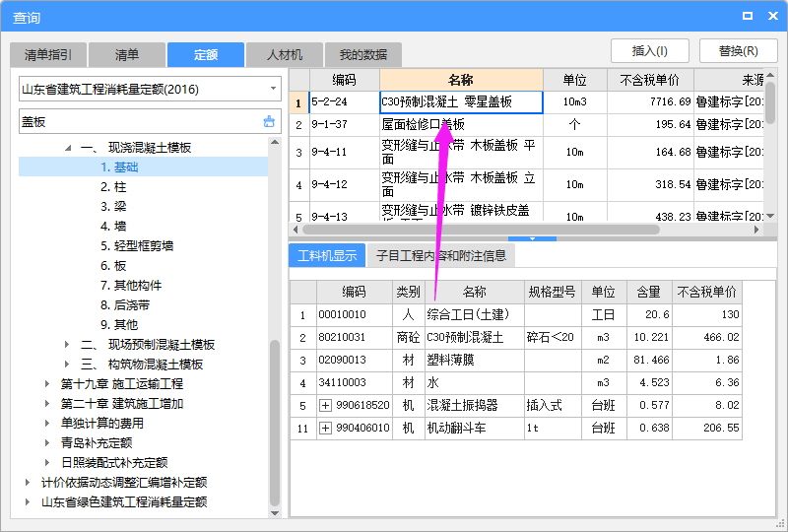The width and height of the screenshot is (788, 532).
Task: Click 含量 header in material table
Action: (x=649, y=292)
